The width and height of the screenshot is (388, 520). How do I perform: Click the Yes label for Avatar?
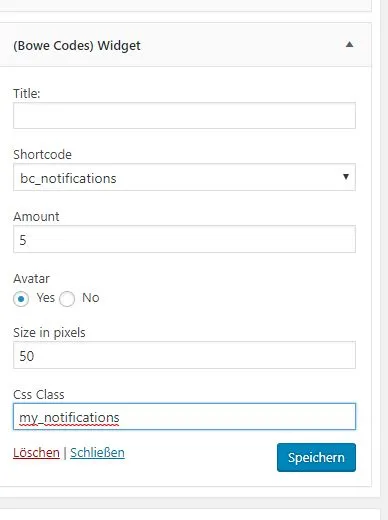pos(45,298)
